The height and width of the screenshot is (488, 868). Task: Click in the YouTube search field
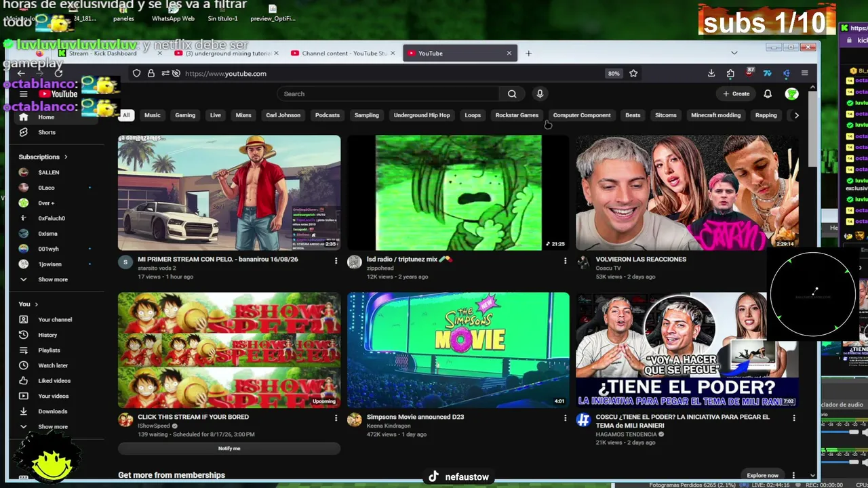389,94
